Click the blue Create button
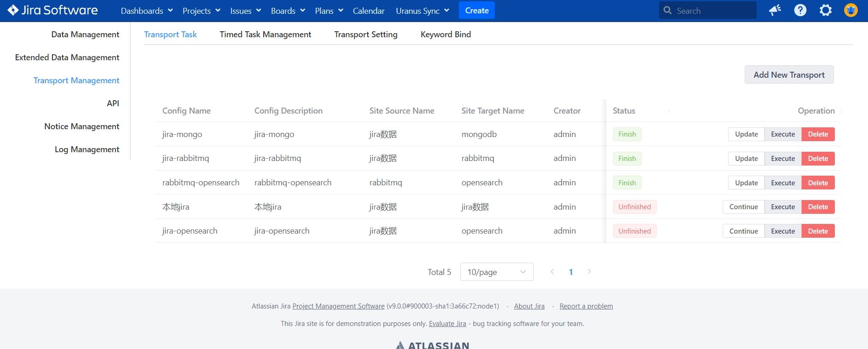This screenshot has width=868, height=349. [477, 11]
